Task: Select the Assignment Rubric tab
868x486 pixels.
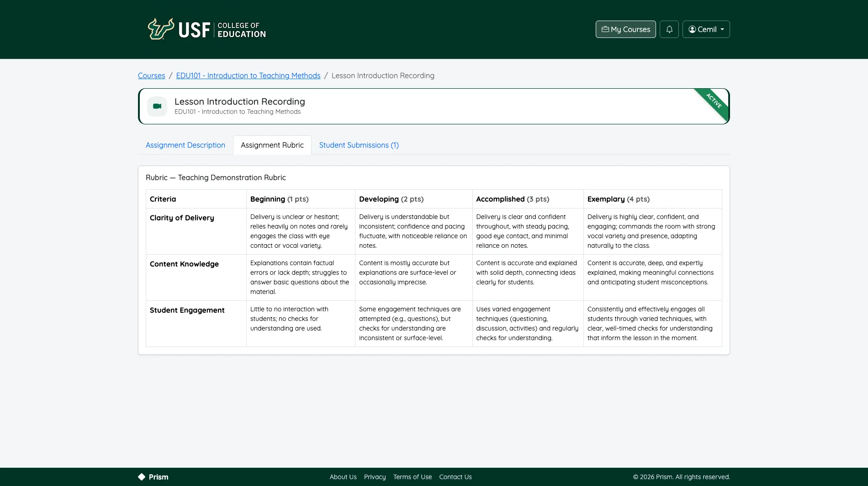Action: pyautogui.click(x=272, y=145)
